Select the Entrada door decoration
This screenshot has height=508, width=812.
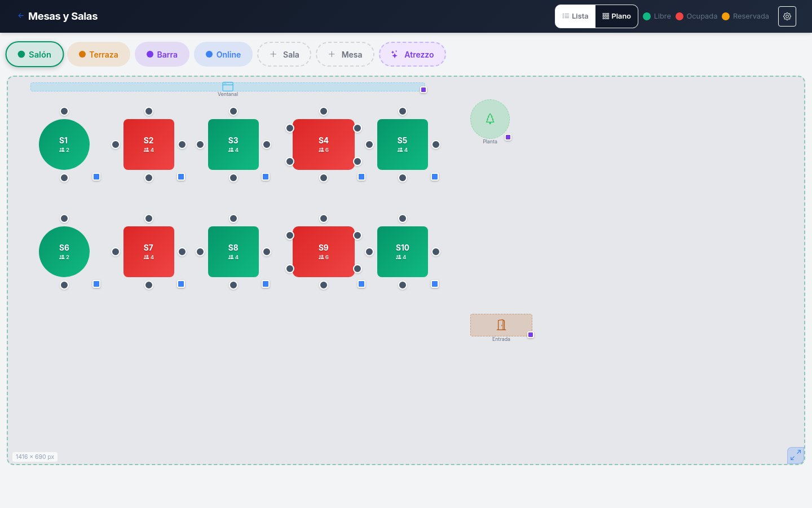click(x=501, y=325)
